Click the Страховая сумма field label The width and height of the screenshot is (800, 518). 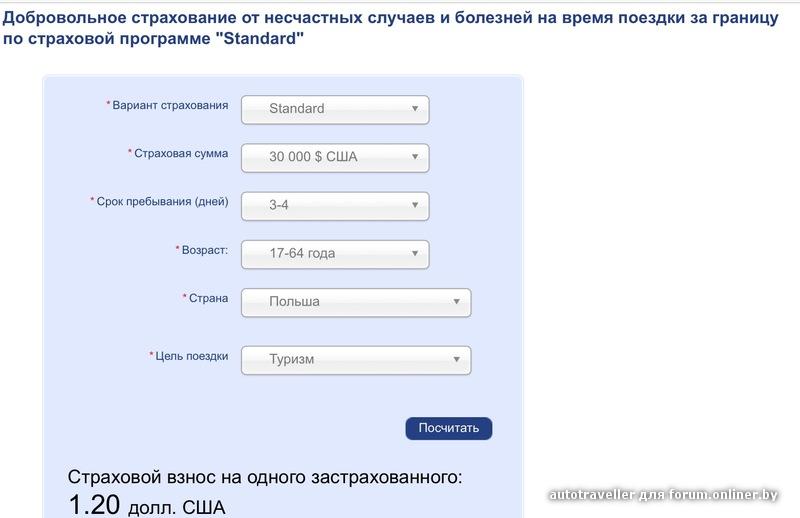point(181,153)
